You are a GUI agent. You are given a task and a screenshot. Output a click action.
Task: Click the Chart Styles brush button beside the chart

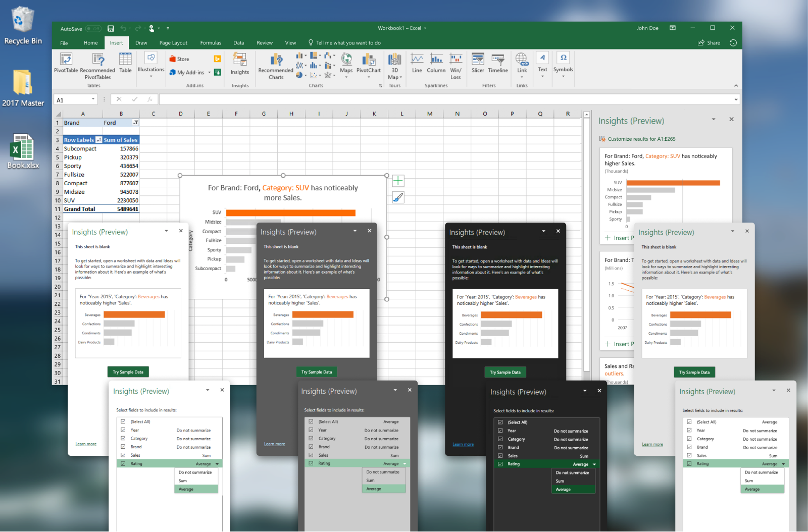(x=398, y=197)
